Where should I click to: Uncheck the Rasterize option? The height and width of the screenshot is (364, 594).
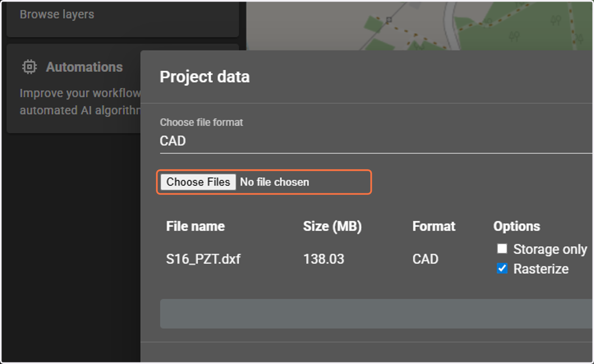[502, 269]
